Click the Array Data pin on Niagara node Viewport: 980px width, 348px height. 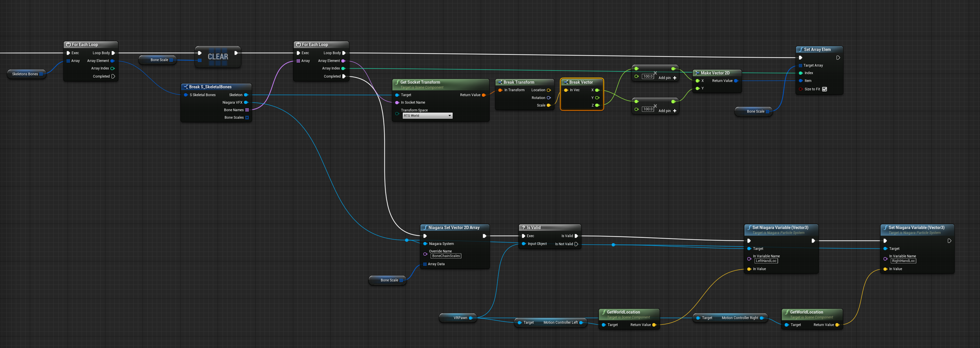coord(425,264)
